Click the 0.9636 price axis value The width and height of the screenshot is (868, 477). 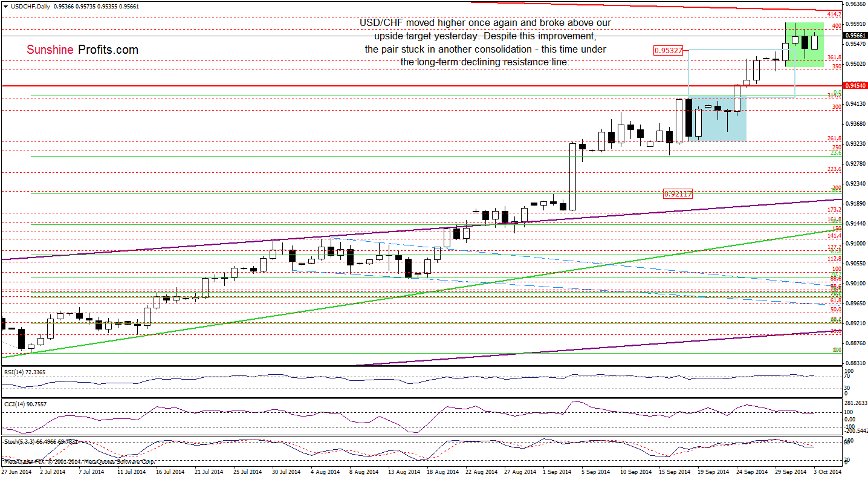pos(854,4)
